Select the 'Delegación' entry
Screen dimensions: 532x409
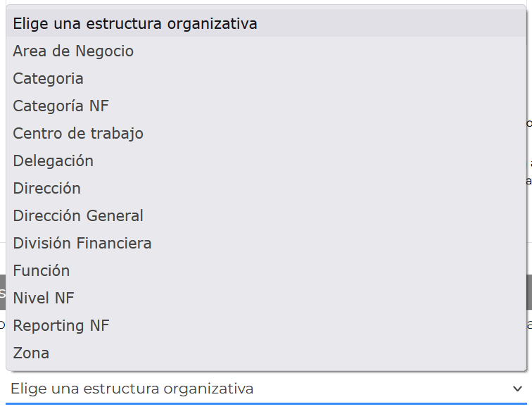266,161
